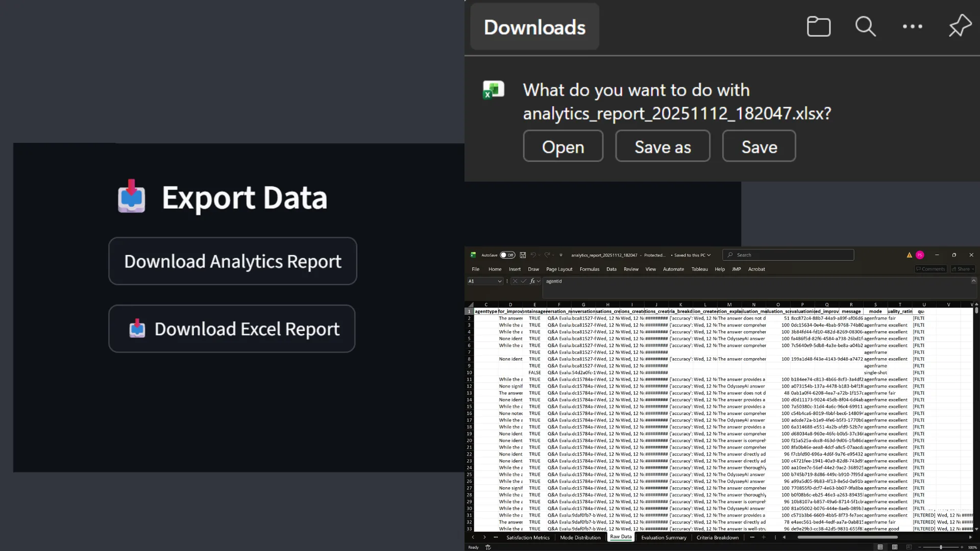The image size is (980, 551).
Task: Open the Downloads more options menu
Action: [x=913, y=27]
